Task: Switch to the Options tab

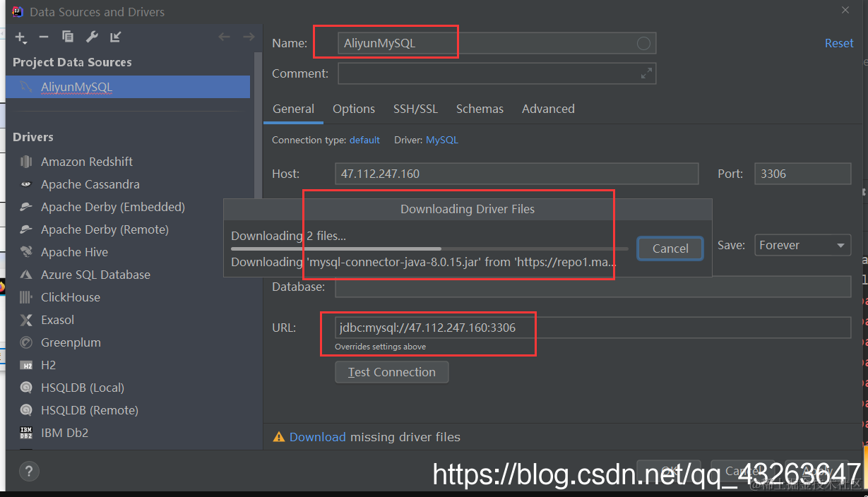Action: 354,109
